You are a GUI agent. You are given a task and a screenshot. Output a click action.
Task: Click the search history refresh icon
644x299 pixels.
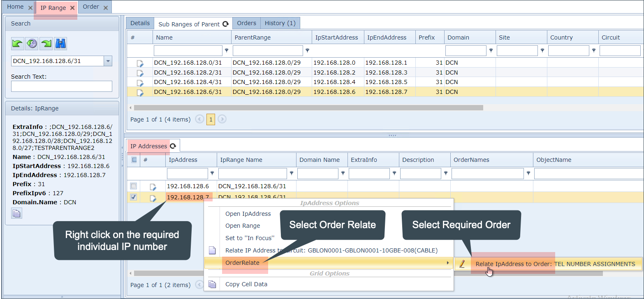click(32, 44)
